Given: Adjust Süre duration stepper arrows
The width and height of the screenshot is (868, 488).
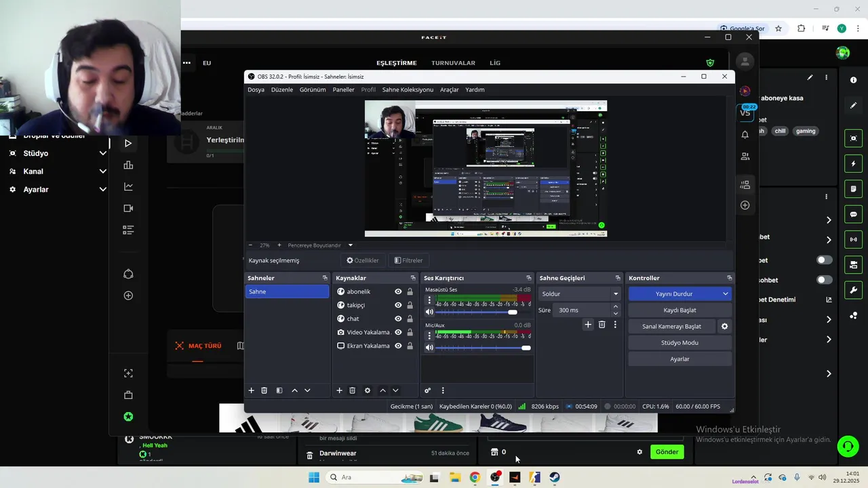Looking at the screenshot, I should [x=615, y=310].
